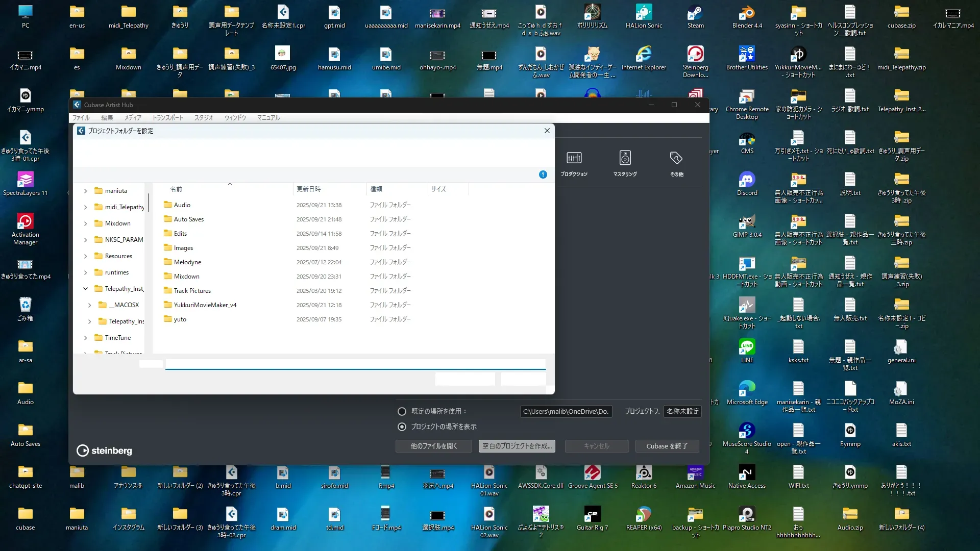Open the Transport (トランスポート) menu
The width and height of the screenshot is (980, 551).
click(167, 118)
